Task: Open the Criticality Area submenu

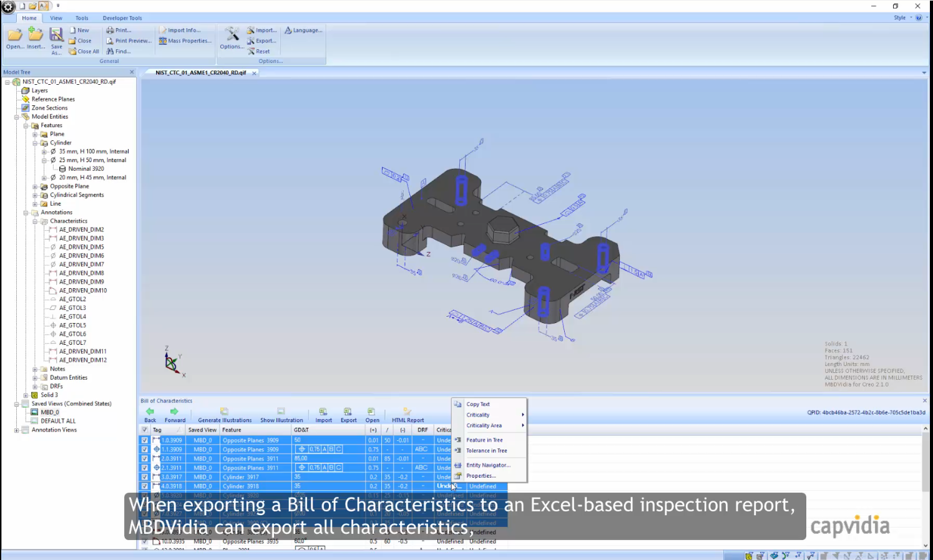Action: tap(489, 425)
